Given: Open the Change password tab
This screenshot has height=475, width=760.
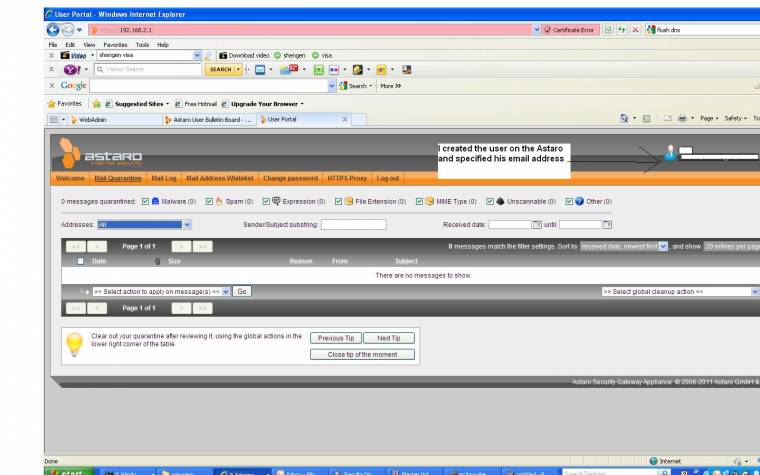Looking at the screenshot, I should 290,178.
